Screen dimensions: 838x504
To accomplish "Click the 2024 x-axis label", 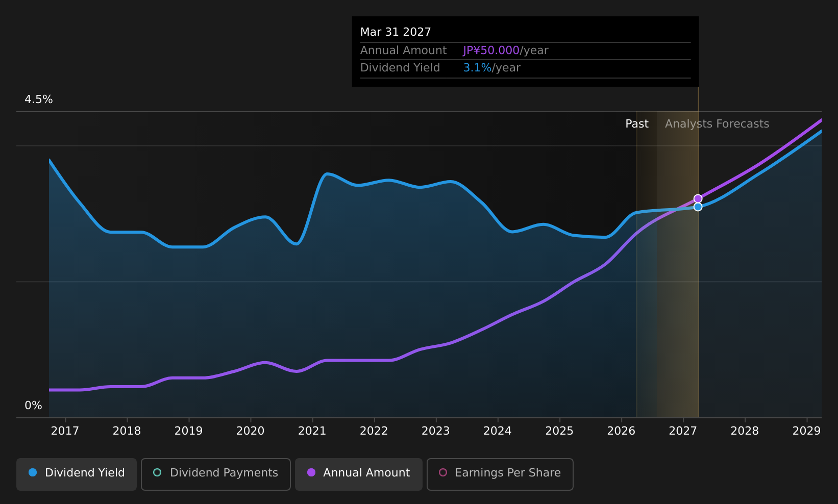I will 497,431.
